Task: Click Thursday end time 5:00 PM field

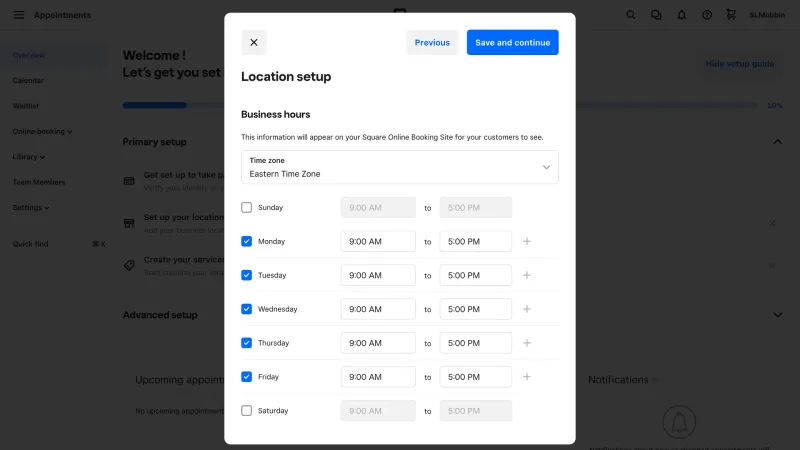Action: tap(476, 343)
